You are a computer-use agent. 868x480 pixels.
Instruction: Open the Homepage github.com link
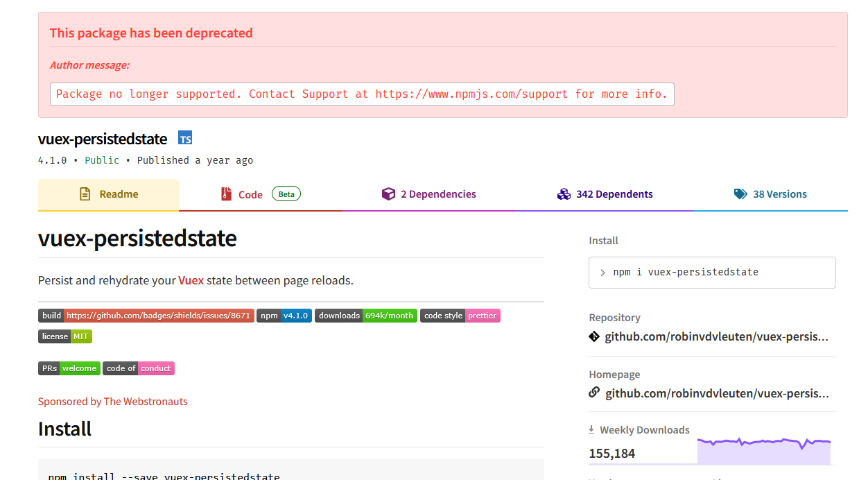pyautogui.click(x=717, y=393)
